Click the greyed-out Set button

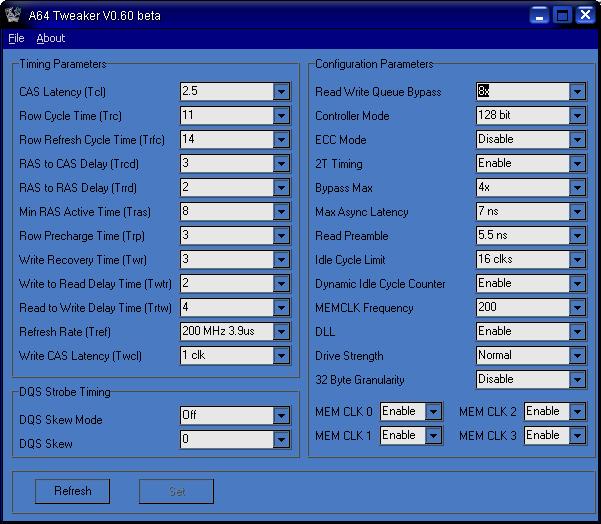176,491
